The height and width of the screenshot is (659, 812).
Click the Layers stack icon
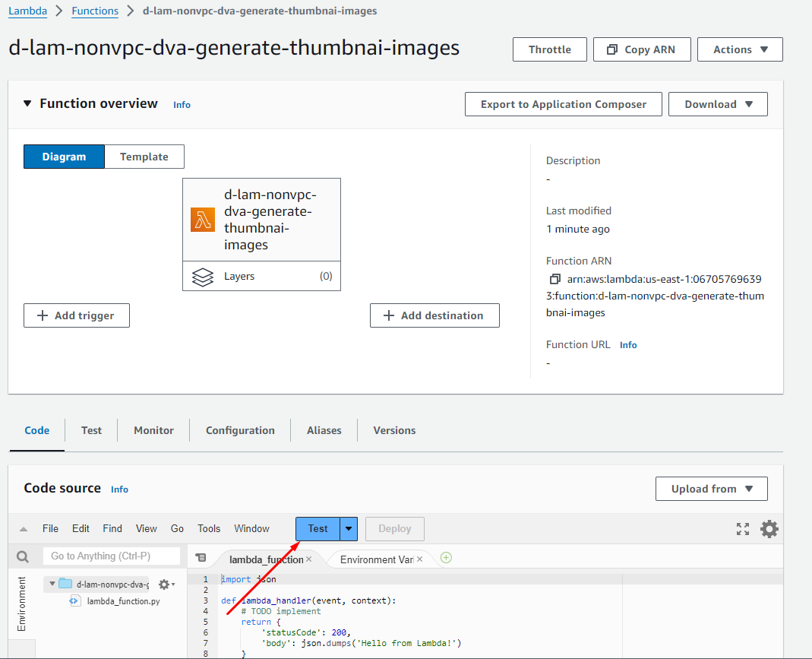click(x=203, y=277)
